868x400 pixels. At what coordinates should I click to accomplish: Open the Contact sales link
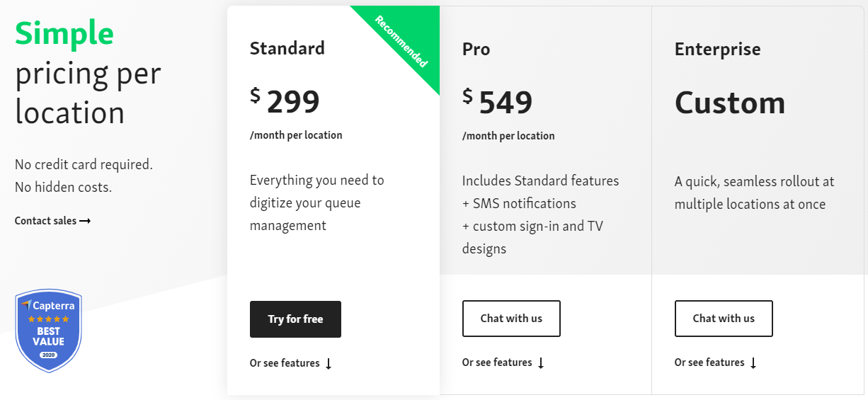pyautogui.click(x=46, y=221)
